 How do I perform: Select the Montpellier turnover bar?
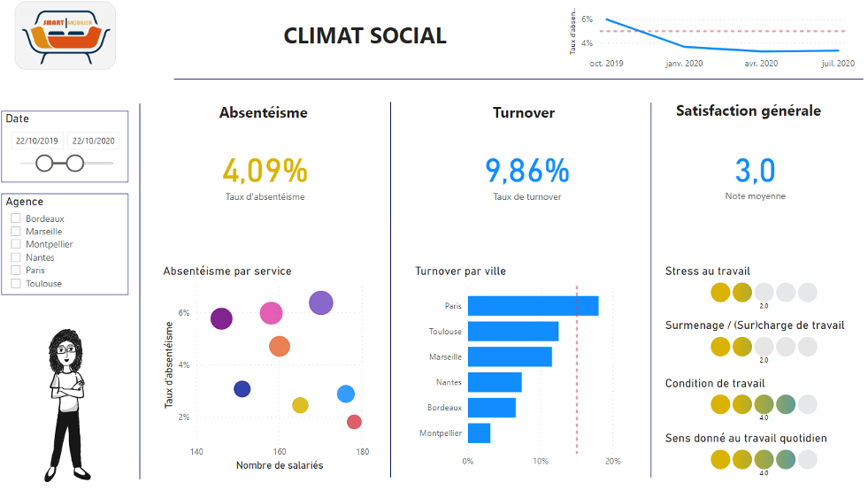coord(479,433)
